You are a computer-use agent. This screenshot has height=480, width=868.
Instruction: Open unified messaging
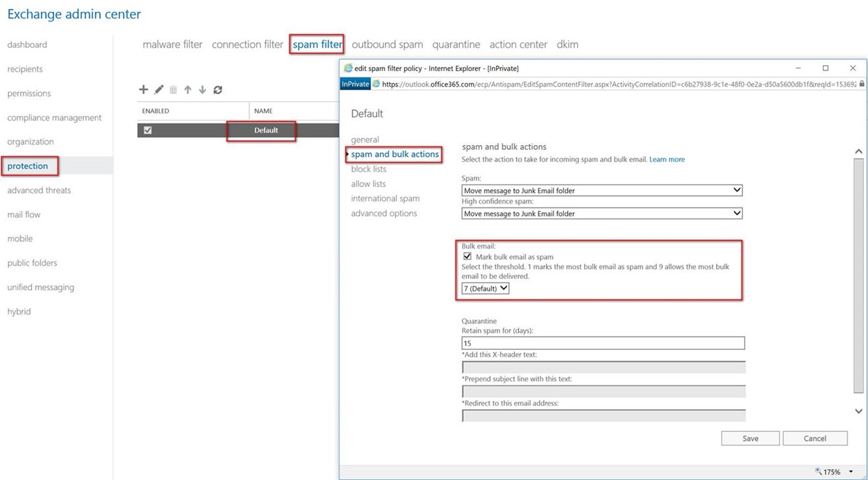pyautogui.click(x=41, y=287)
